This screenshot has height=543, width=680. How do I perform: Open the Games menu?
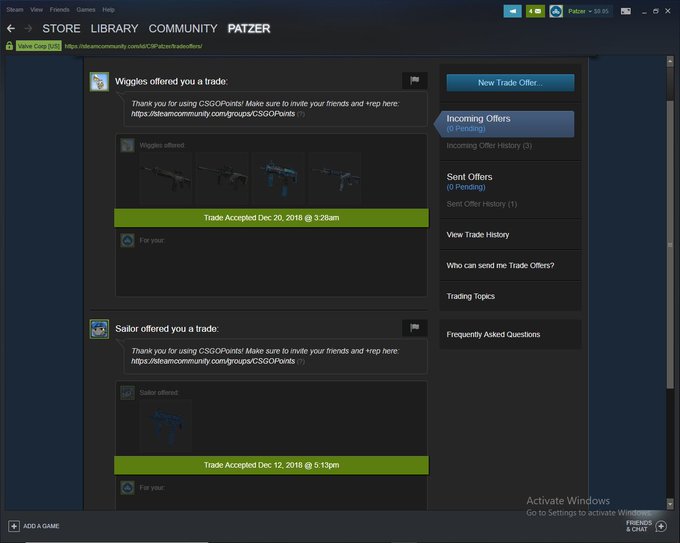pyautogui.click(x=86, y=10)
